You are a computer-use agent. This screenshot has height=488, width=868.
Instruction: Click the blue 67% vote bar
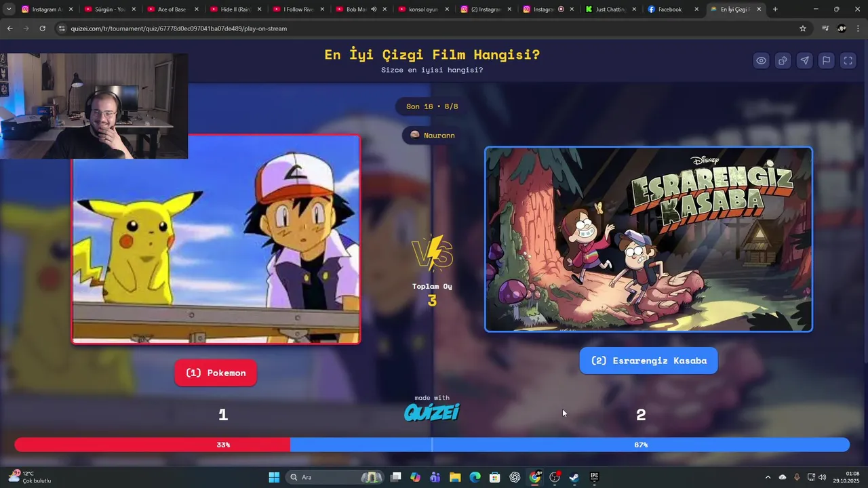pyautogui.click(x=570, y=445)
